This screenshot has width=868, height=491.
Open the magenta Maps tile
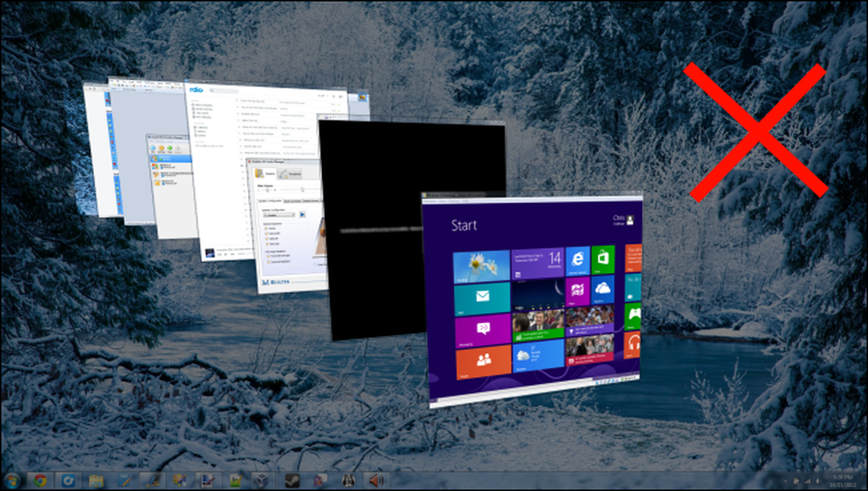(x=577, y=292)
